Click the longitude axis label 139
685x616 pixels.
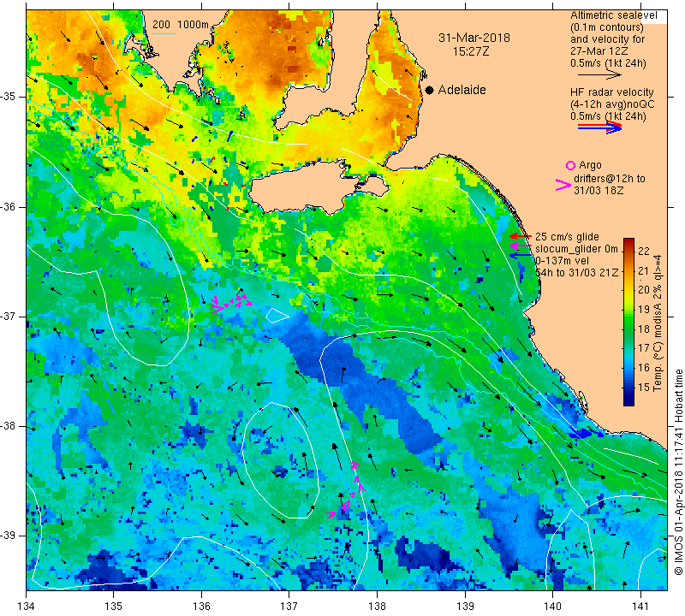tap(465, 606)
